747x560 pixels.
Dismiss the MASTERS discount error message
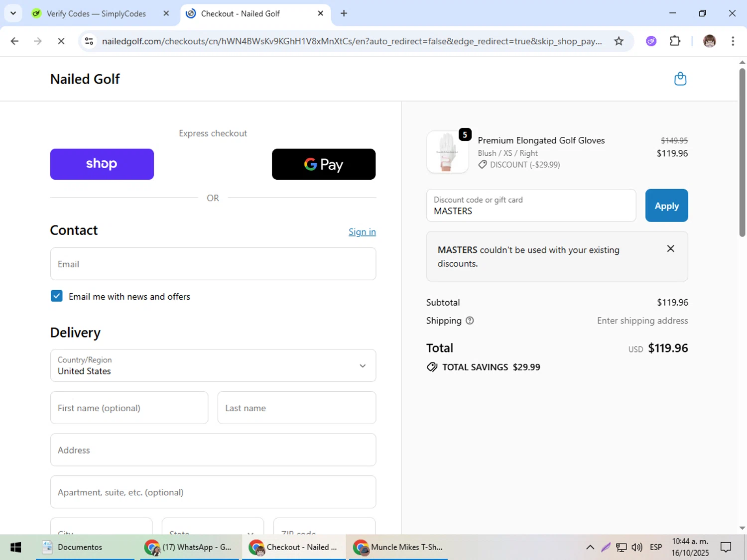[670, 248]
